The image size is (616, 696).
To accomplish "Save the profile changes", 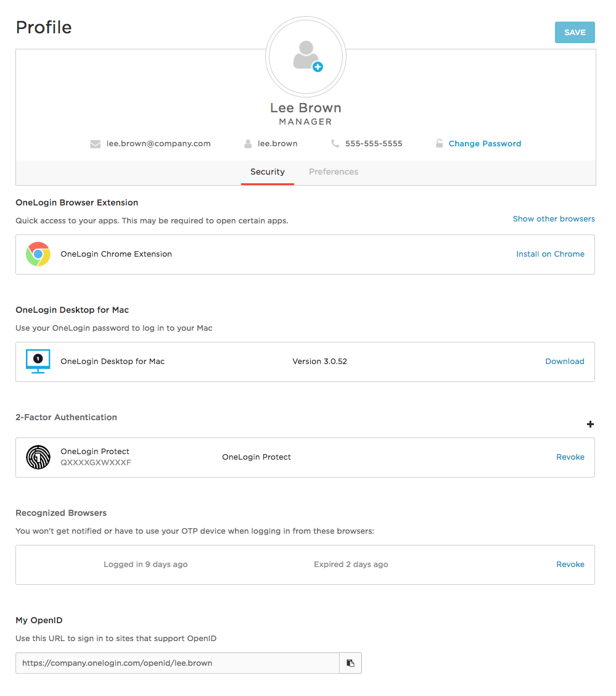I will [575, 33].
